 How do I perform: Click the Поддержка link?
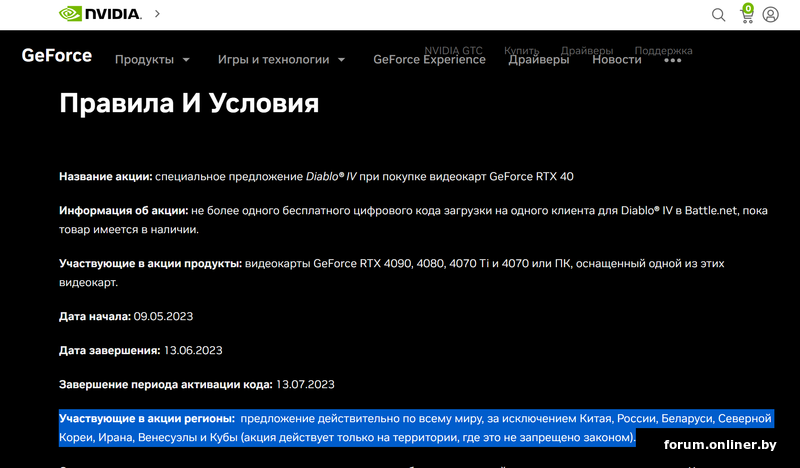663,51
